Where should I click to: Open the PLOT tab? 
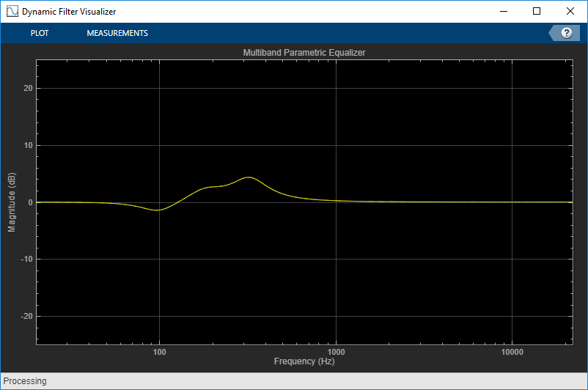tap(40, 33)
